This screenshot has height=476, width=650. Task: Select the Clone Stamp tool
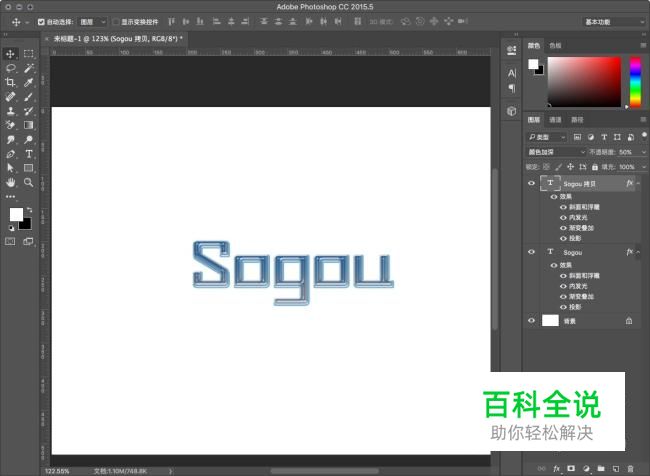click(x=10, y=111)
